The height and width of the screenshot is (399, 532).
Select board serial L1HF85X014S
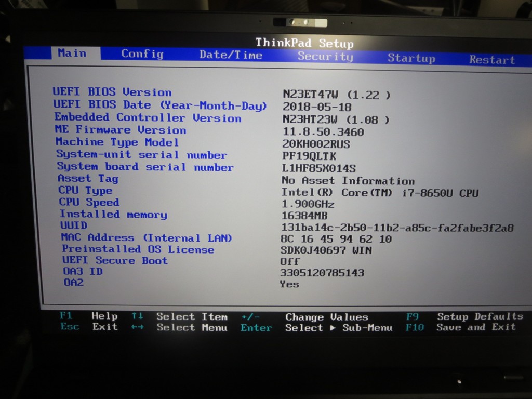click(319, 168)
